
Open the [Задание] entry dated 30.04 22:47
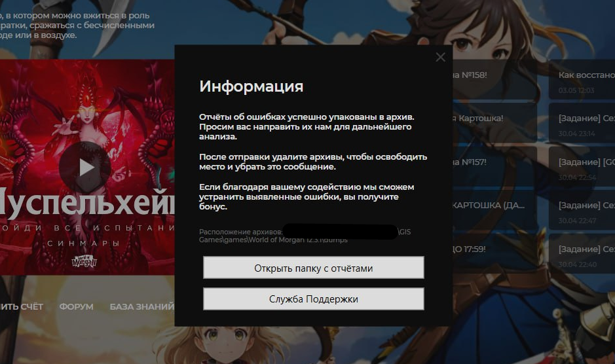pyautogui.click(x=582, y=210)
